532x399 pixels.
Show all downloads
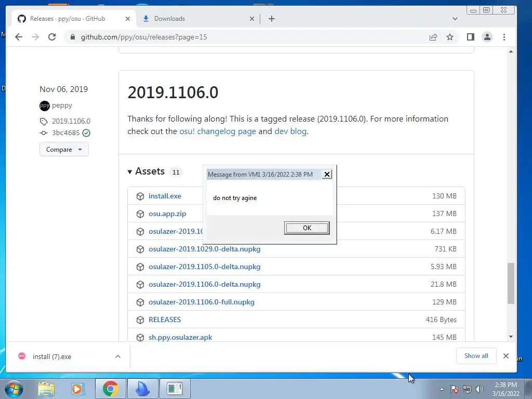(x=476, y=356)
